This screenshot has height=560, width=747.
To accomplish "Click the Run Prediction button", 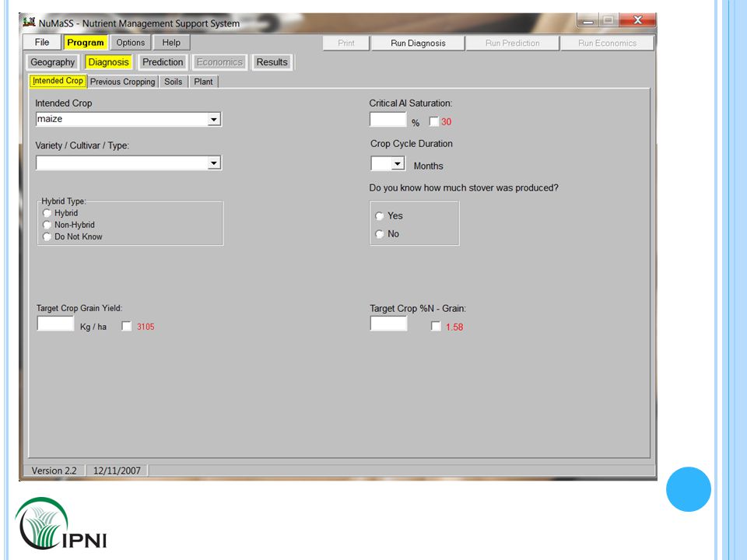I will click(x=513, y=43).
